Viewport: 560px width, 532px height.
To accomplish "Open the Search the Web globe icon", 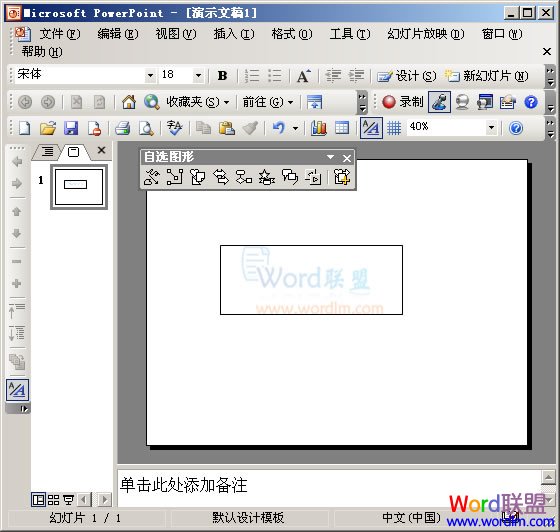I will point(151,102).
